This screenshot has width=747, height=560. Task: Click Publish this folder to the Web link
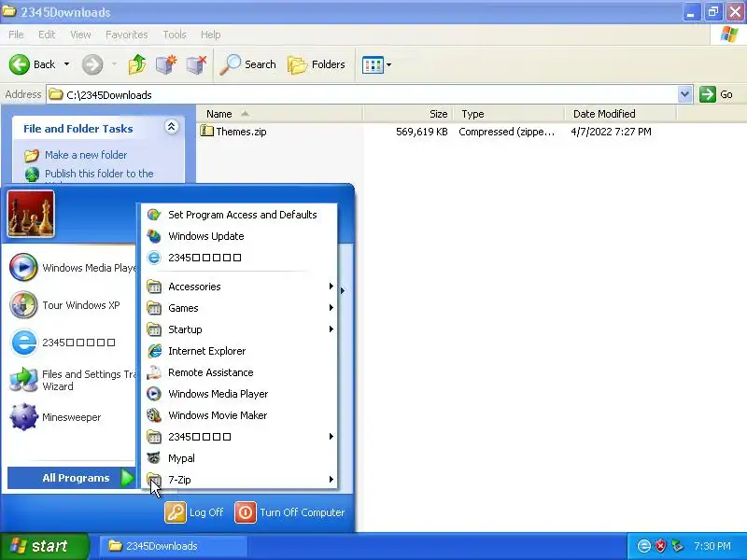point(99,176)
